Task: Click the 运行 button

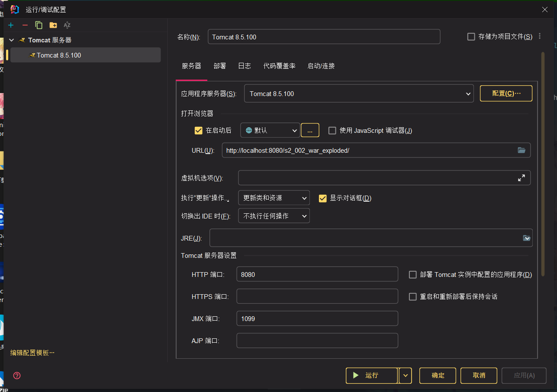Action: pyautogui.click(x=372, y=376)
